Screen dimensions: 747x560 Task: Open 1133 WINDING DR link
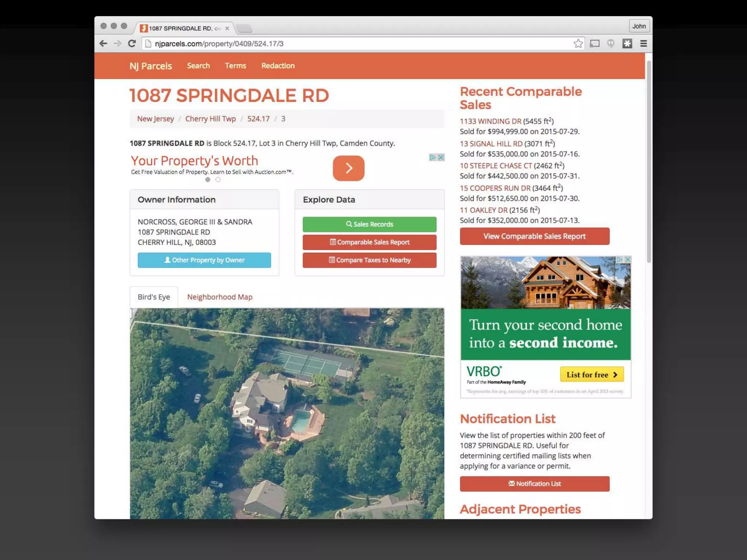pos(490,121)
